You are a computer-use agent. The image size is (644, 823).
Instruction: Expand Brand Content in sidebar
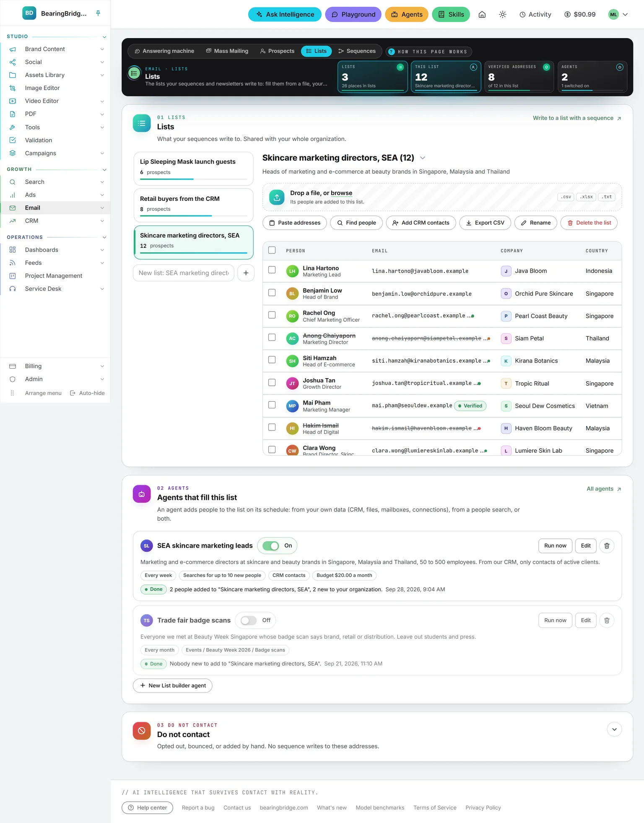(102, 49)
